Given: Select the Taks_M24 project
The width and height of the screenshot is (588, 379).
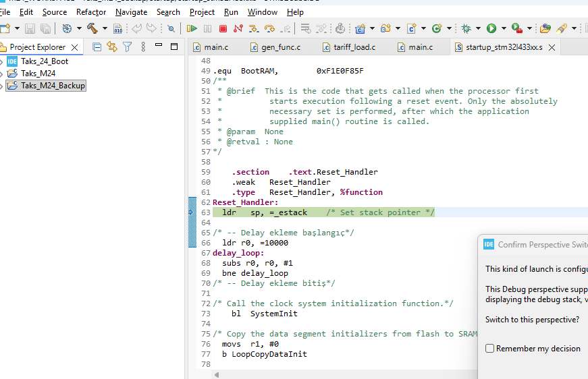Looking at the screenshot, I should tap(39, 74).
